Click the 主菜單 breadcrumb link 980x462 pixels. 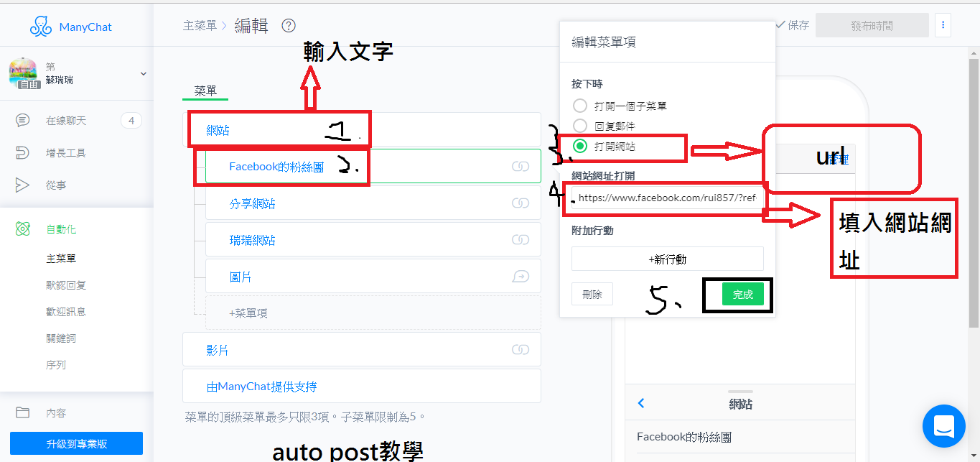click(x=200, y=26)
